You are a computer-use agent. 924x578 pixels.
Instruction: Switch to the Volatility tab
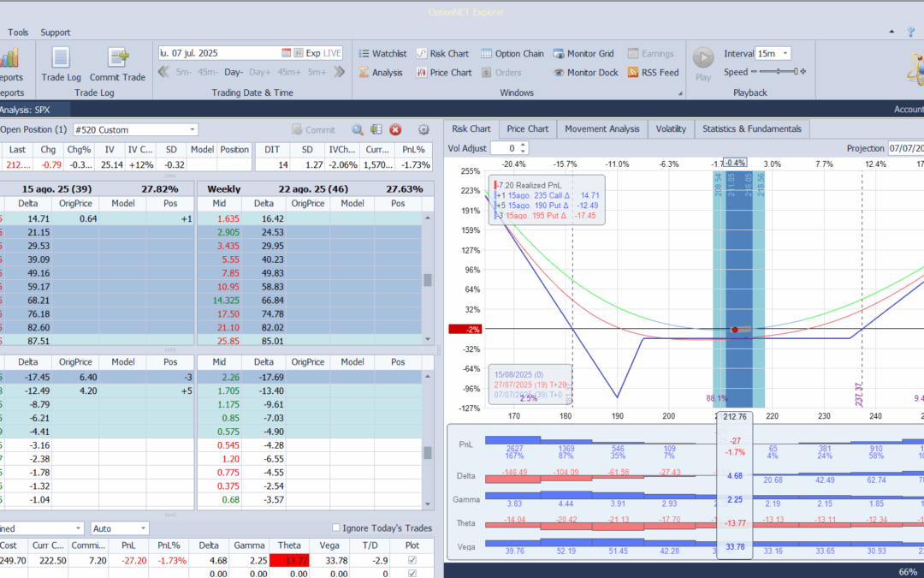click(671, 128)
